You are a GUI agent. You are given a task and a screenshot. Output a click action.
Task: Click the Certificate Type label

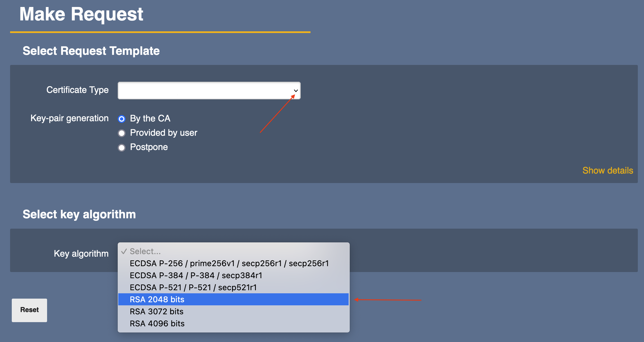(77, 90)
